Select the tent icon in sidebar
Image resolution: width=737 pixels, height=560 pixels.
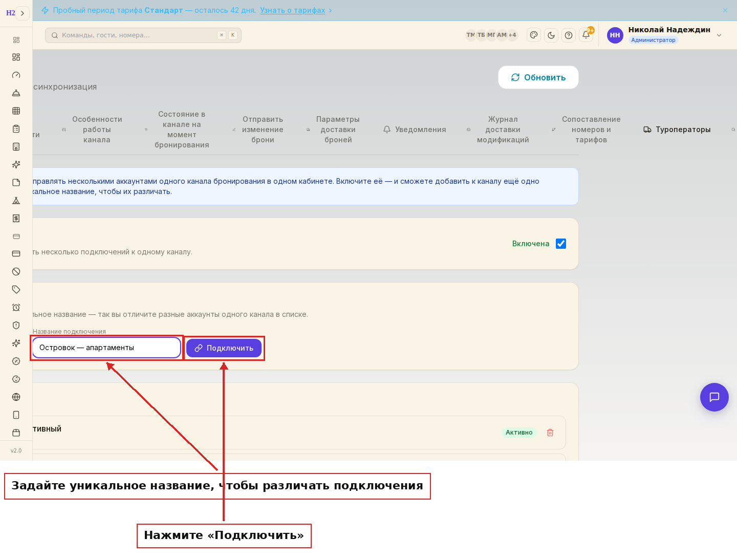pyautogui.click(x=16, y=200)
